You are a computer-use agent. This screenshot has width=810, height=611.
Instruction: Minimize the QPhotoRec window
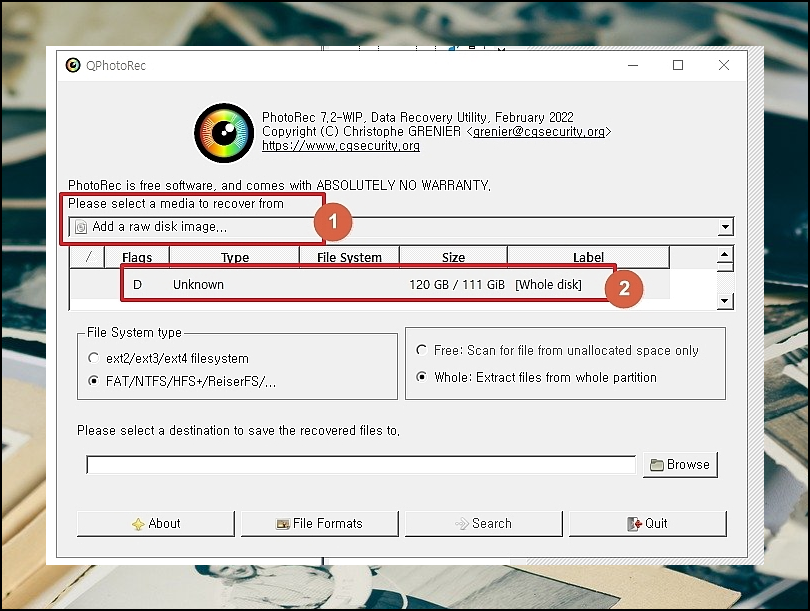pyautogui.click(x=633, y=65)
